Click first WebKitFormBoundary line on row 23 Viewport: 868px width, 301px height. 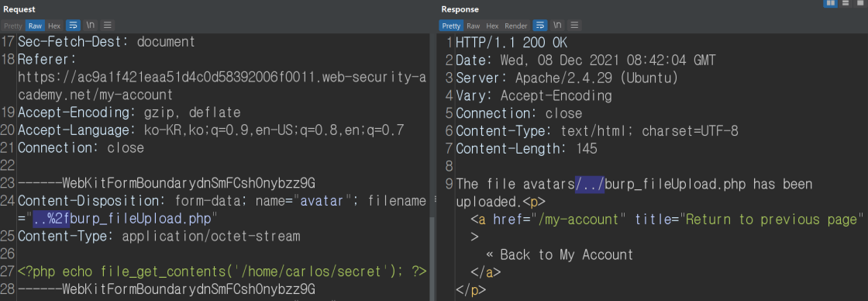167,184
